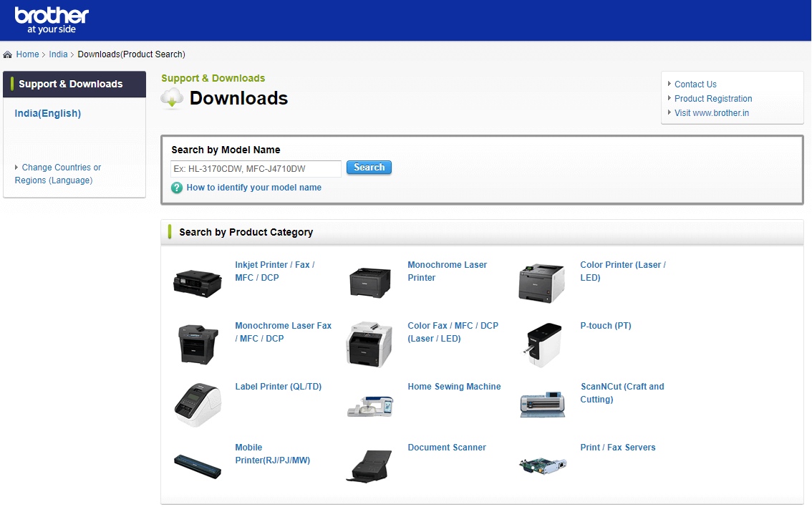The image size is (812, 507).
Task: Open the Home breadcrumb link
Action: point(27,54)
